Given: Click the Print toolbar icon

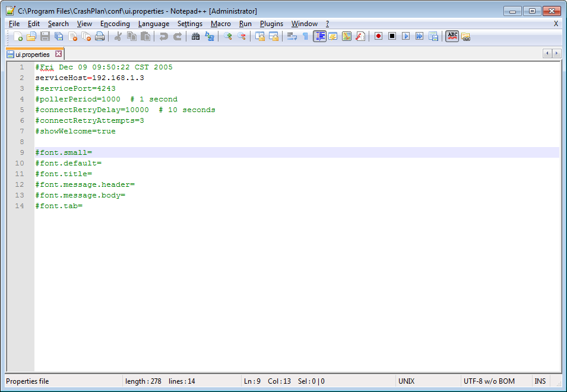Looking at the screenshot, I should click(x=100, y=37).
